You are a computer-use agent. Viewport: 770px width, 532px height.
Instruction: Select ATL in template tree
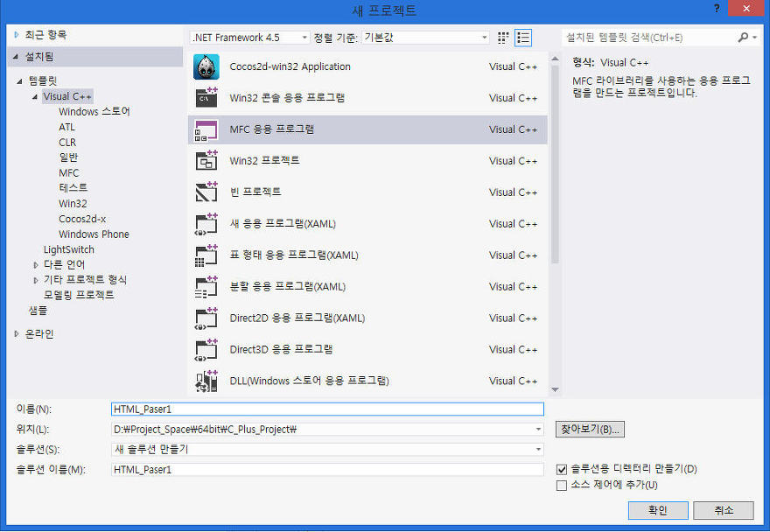[x=66, y=127]
